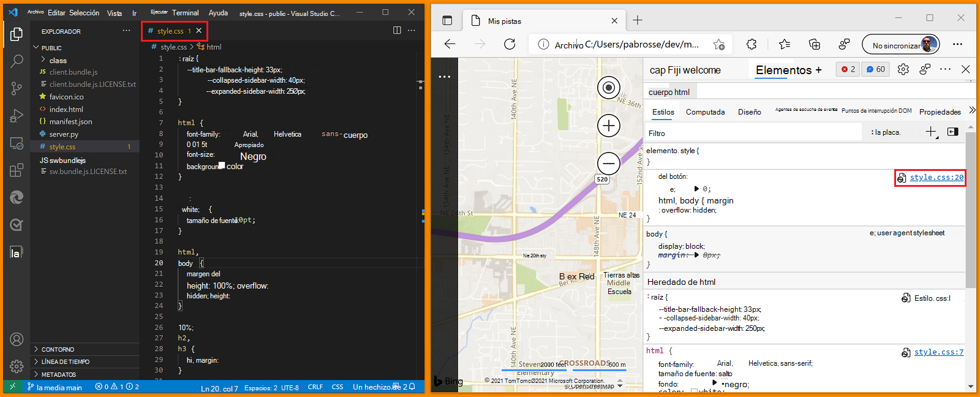The height and width of the screenshot is (397, 980).
Task: Open manifest.json in the Explorer
Action: click(70, 121)
